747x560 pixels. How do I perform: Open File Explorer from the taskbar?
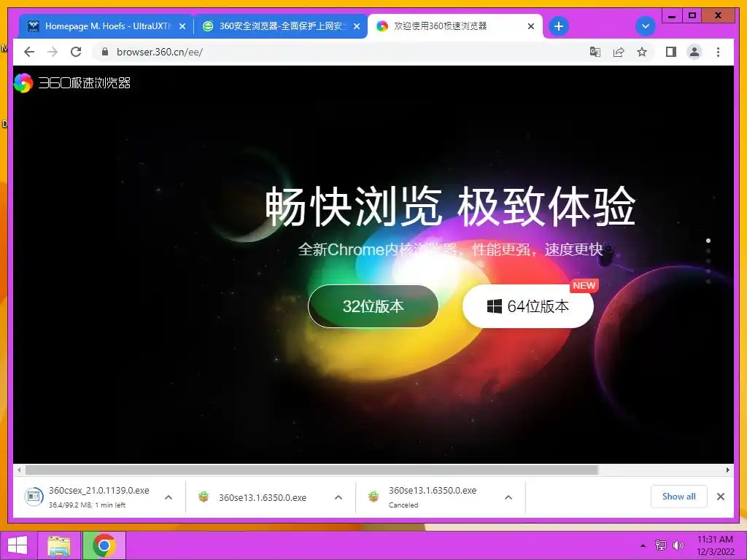58,545
